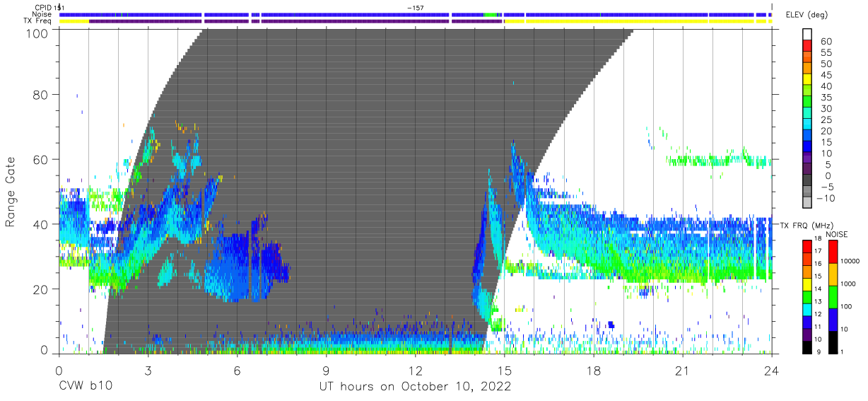The height and width of the screenshot is (401, 868).
Task: Click the orange segment of the NOISE color bar
Action: click(x=833, y=274)
